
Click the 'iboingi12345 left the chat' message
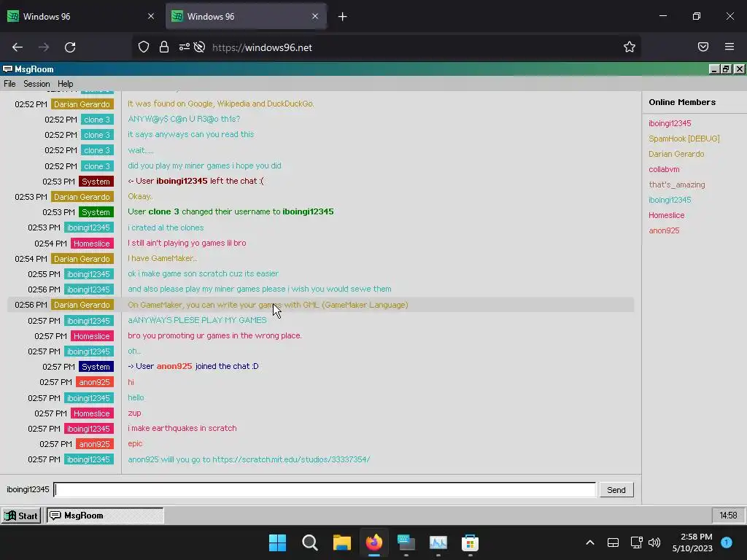(x=196, y=181)
